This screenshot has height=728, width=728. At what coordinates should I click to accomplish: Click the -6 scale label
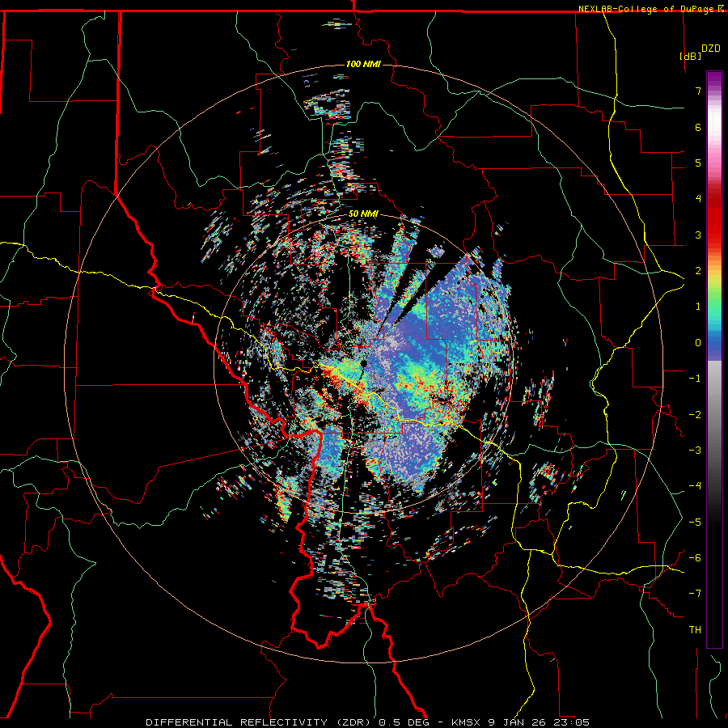[695, 558]
